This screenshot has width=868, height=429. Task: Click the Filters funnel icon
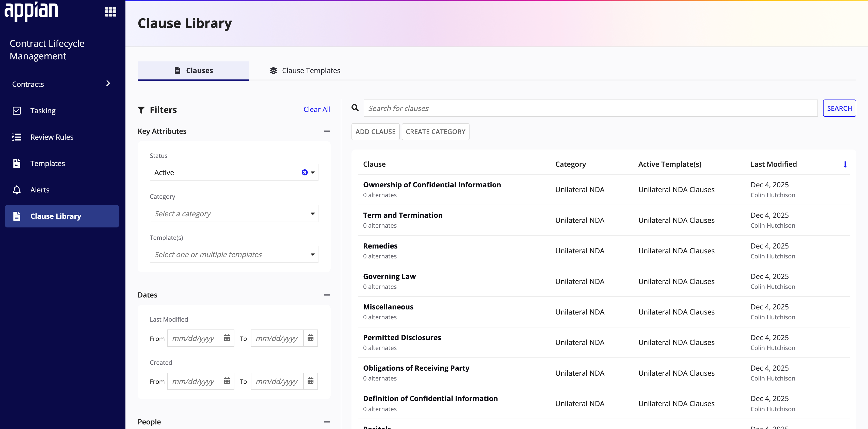(141, 110)
